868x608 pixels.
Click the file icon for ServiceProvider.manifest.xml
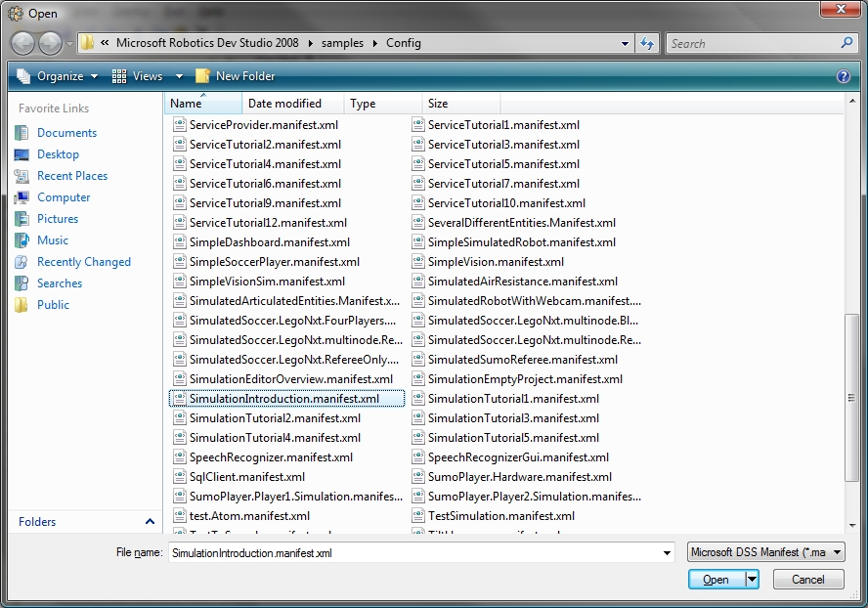179,124
